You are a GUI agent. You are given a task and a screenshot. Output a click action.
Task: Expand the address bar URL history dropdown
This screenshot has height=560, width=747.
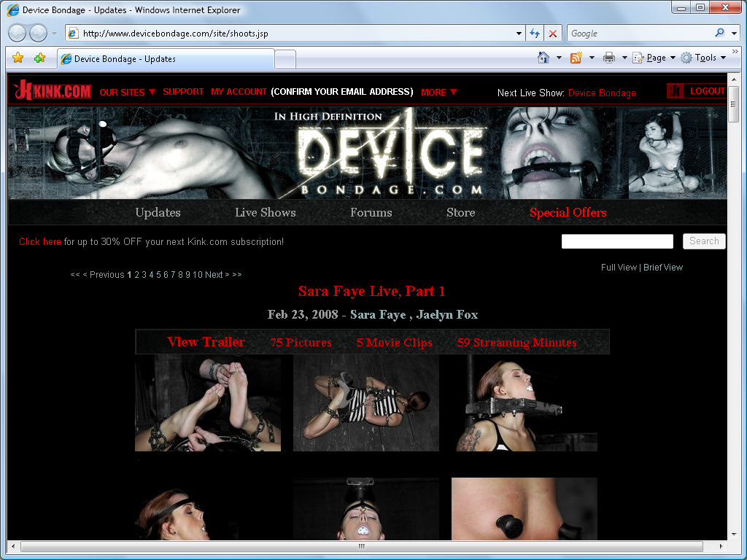(519, 34)
